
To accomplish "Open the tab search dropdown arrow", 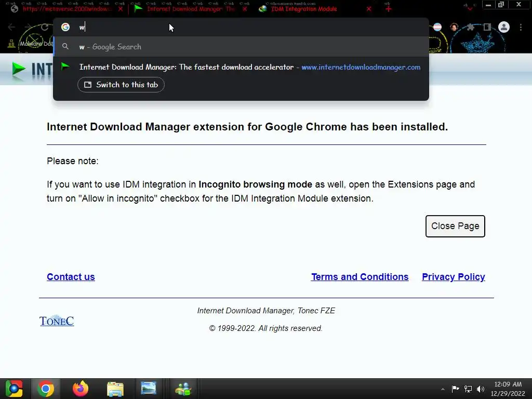I will 470,8.
